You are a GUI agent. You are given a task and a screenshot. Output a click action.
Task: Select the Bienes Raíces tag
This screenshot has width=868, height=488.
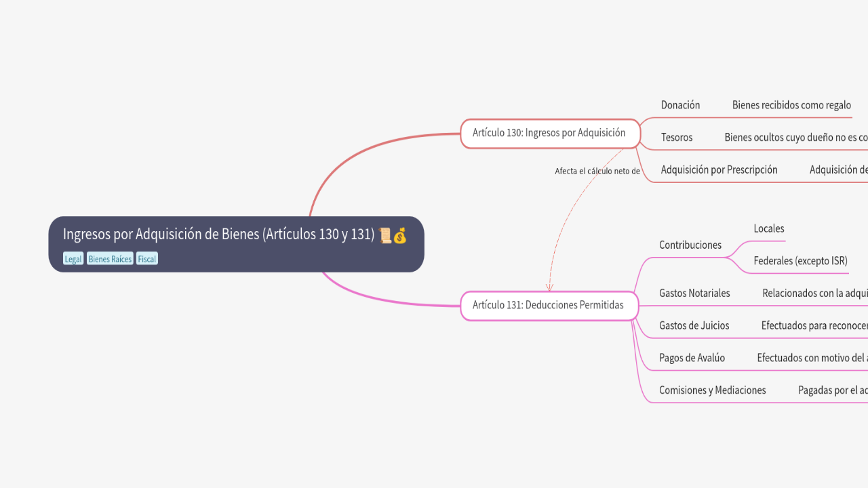point(110,259)
